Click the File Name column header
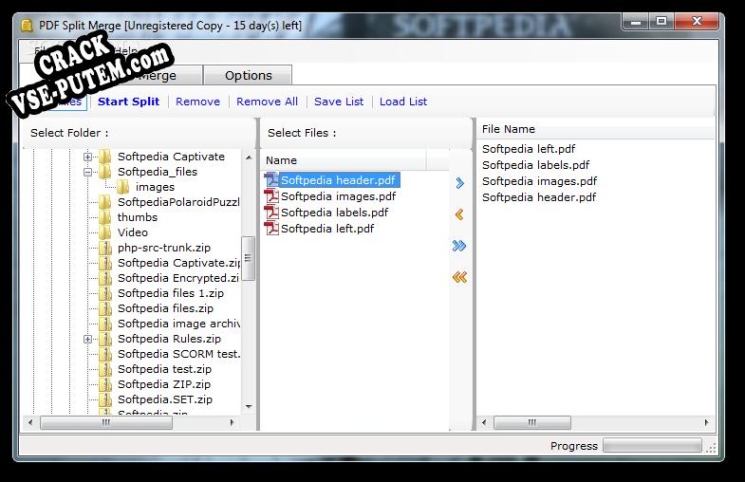745x482 pixels. pos(595,129)
